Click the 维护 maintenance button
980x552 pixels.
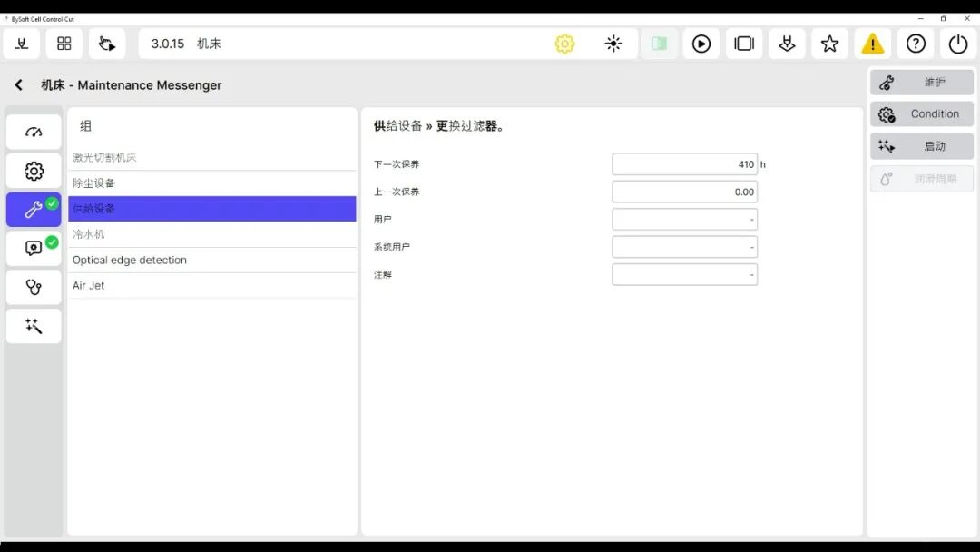pos(922,82)
